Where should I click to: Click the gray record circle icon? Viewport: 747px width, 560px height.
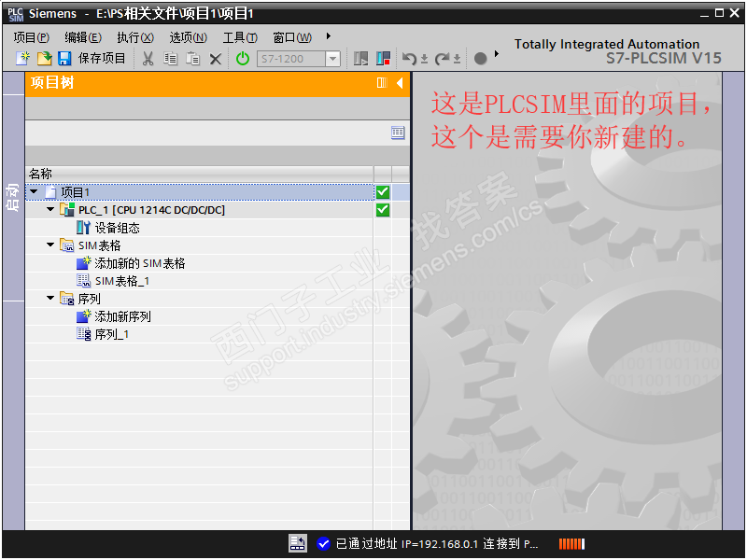pos(480,59)
